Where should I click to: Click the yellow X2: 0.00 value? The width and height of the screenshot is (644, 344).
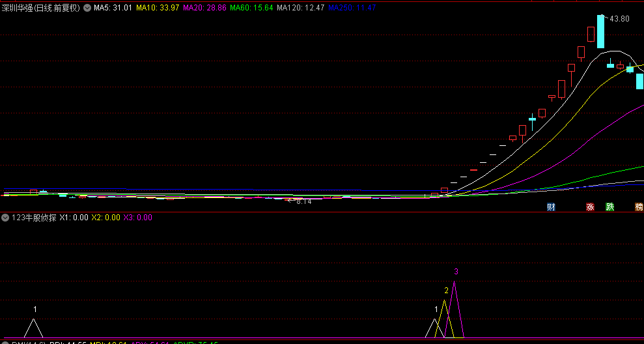tap(105, 218)
